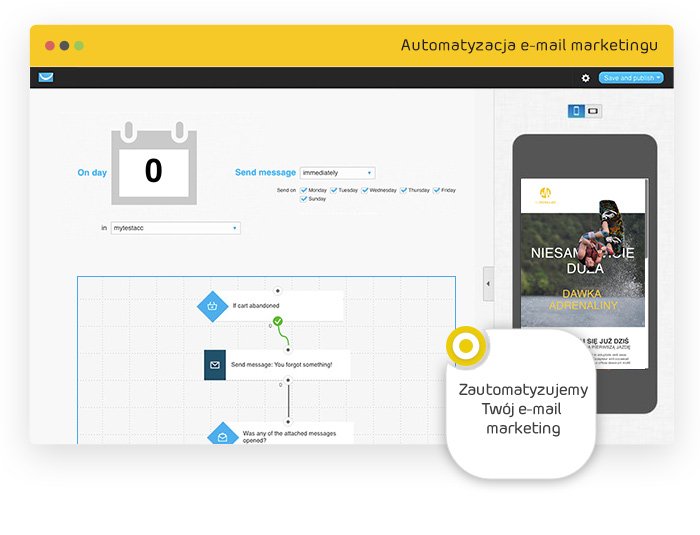Open the 'immediately' send time dropdown

[x=337, y=173]
